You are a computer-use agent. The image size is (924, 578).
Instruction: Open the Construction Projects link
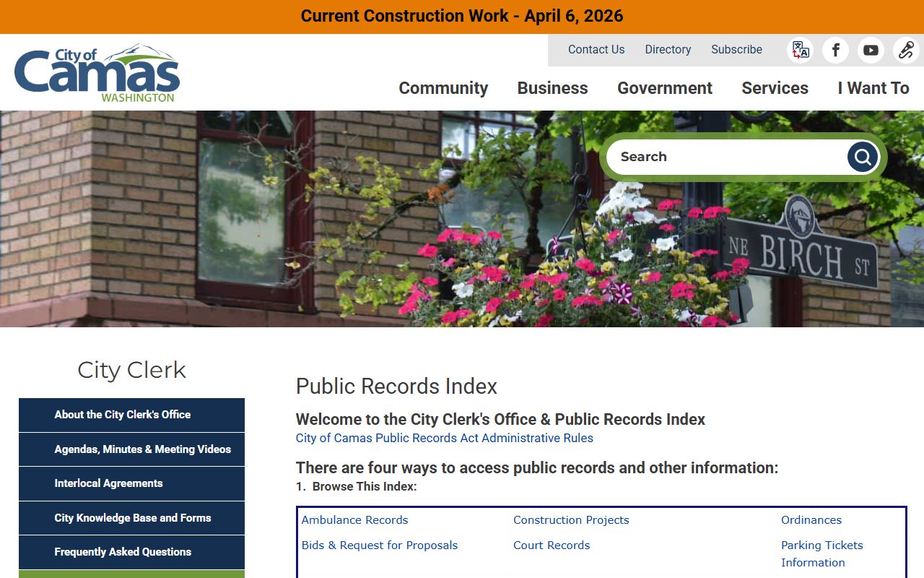click(x=571, y=519)
